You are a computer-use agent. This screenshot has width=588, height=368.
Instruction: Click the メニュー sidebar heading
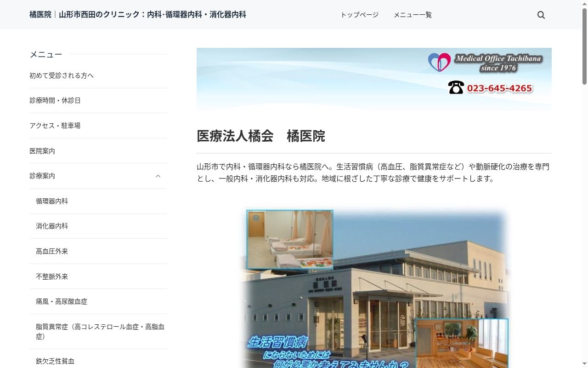[46, 54]
